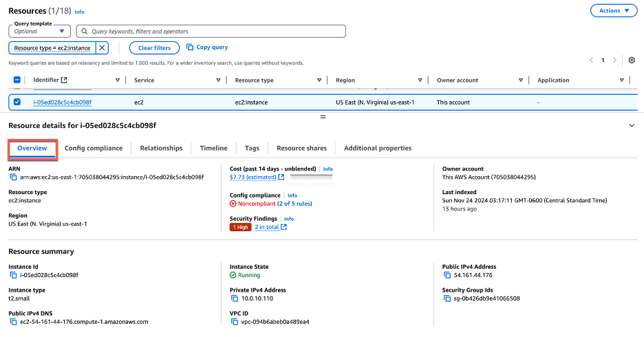Click Info link next to Config compliance
This screenshot has width=644, height=337.
click(292, 195)
